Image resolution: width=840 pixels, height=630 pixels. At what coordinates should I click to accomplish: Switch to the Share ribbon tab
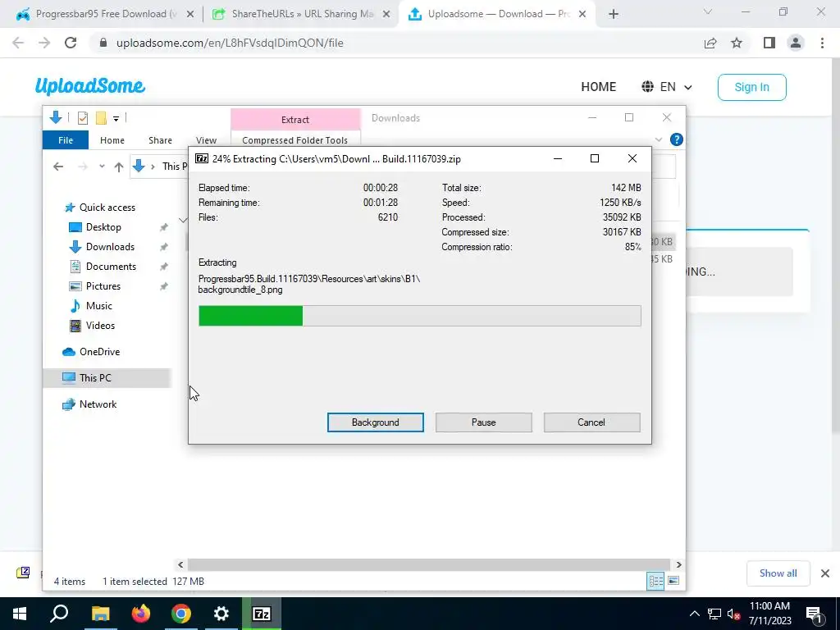[x=160, y=139]
